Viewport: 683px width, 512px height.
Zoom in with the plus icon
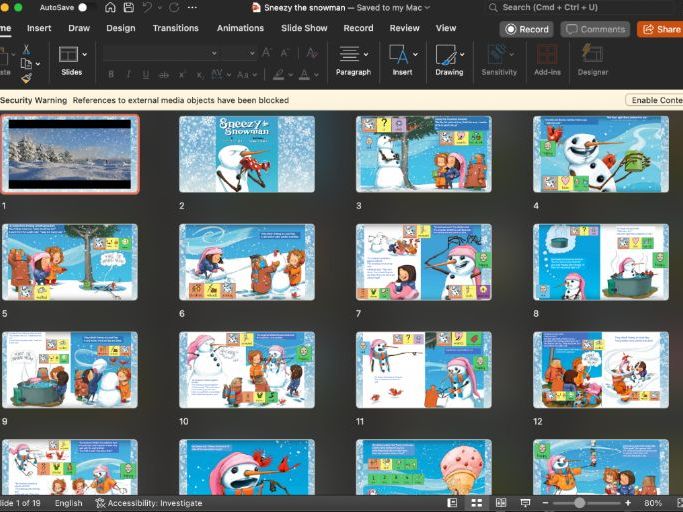point(628,503)
